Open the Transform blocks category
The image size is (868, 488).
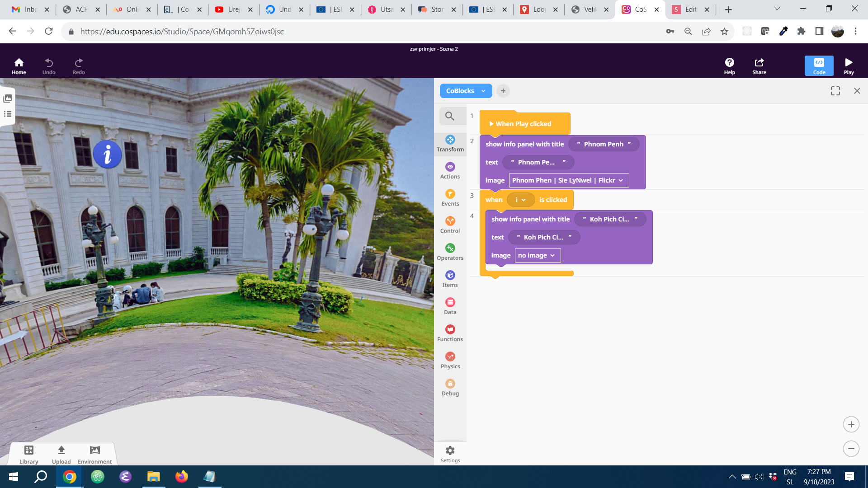click(450, 144)
